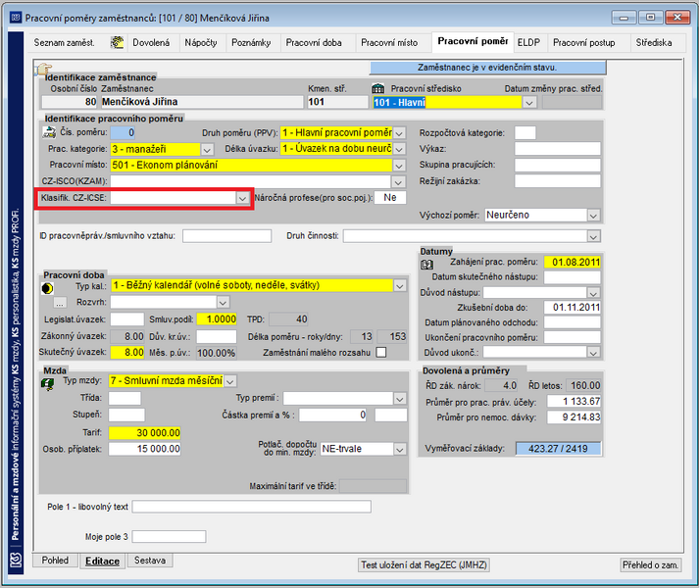Click the Osob. příplatek field
Image resolution: width=700 pixels, height=588 pixels.
145,449
